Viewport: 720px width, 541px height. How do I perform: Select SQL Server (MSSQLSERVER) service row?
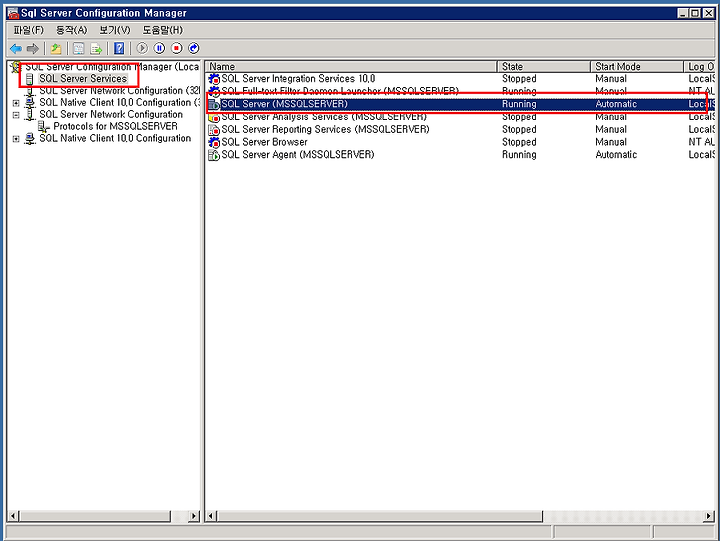460,104
